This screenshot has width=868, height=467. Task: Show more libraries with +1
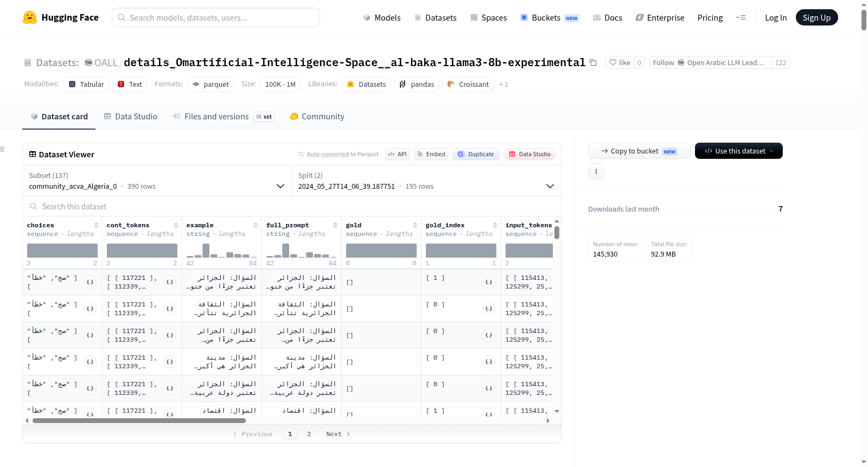(503, 84)
